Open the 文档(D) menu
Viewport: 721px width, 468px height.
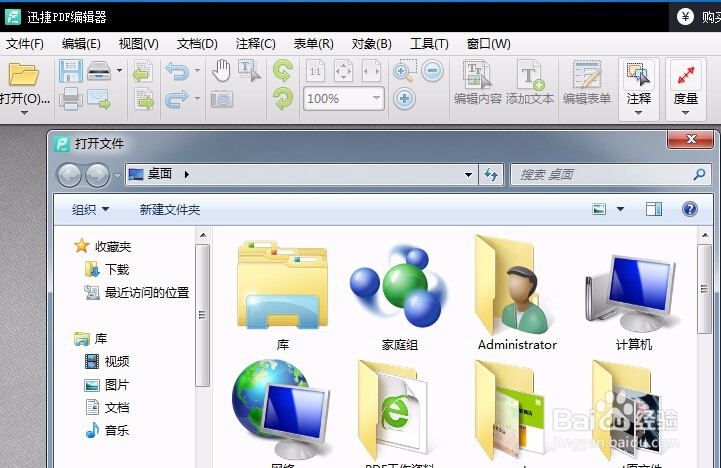pos(197,44)
